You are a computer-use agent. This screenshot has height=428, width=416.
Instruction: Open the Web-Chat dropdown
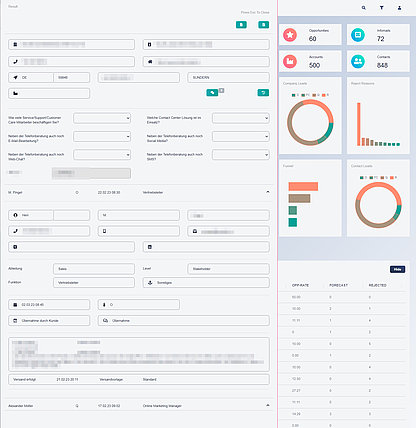[102, 155]
